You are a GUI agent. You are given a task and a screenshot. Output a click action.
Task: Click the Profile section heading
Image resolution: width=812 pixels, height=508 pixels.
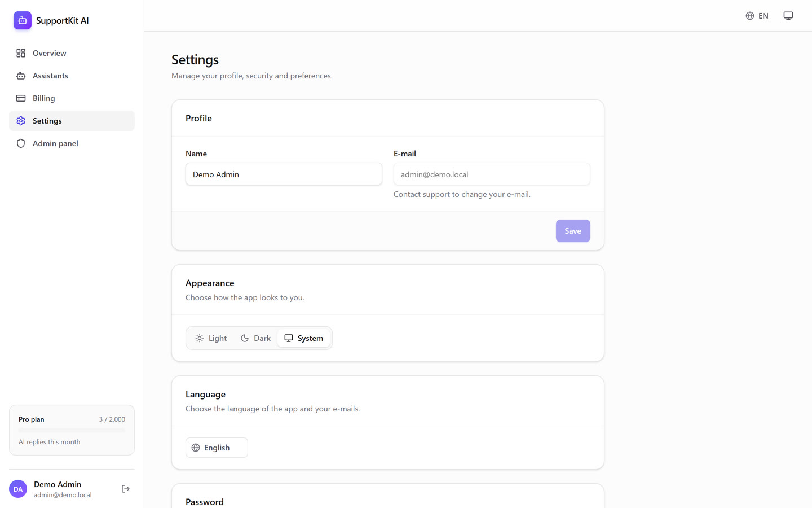198,118
